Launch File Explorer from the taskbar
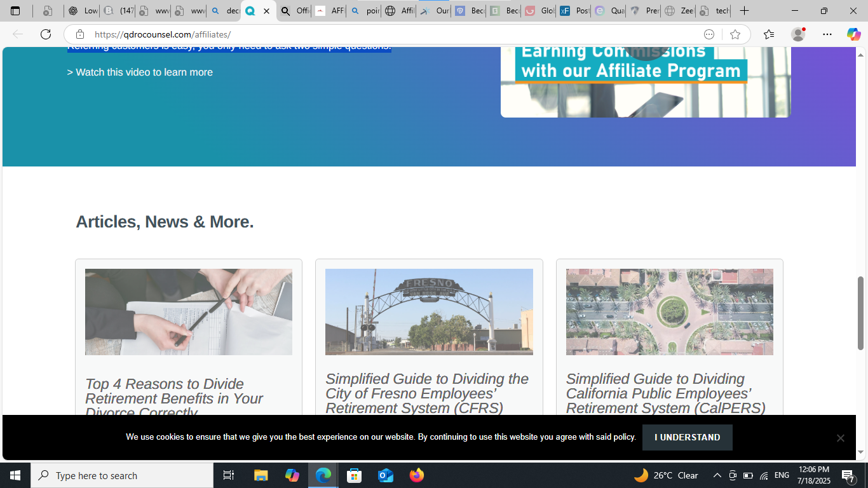Viewport: 868px width, 488px height. pos(261,475)
